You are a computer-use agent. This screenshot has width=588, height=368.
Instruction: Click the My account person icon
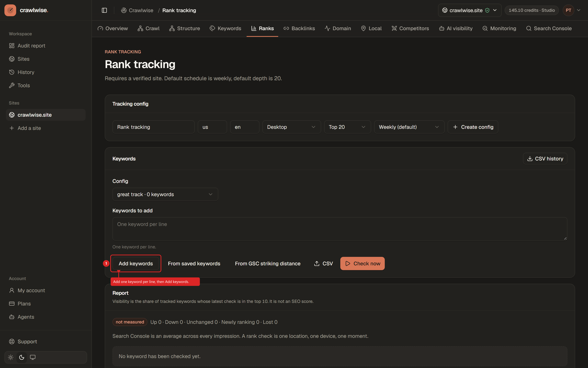point(12,290)
